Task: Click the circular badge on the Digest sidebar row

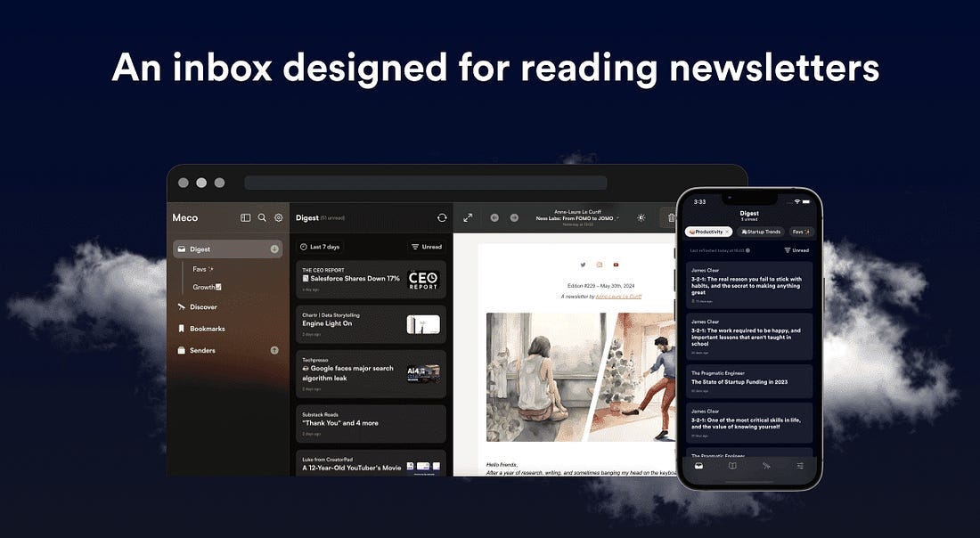Action: point(274,249)
